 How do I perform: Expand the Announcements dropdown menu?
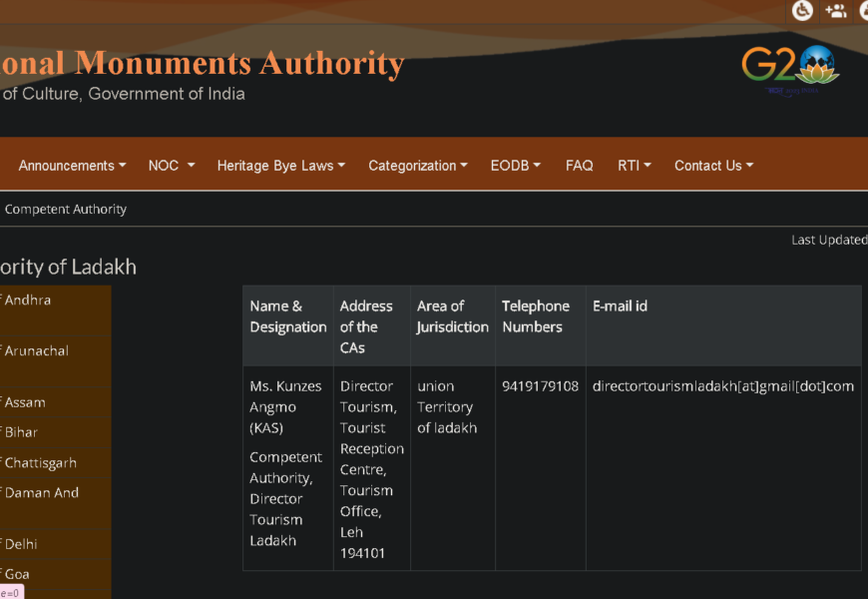[72, 165]
